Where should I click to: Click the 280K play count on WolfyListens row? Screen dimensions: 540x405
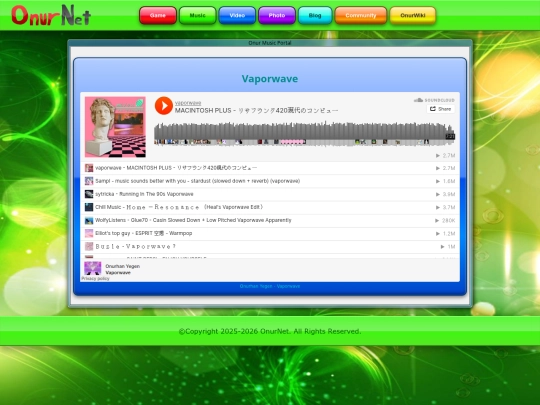pos(445,220)
